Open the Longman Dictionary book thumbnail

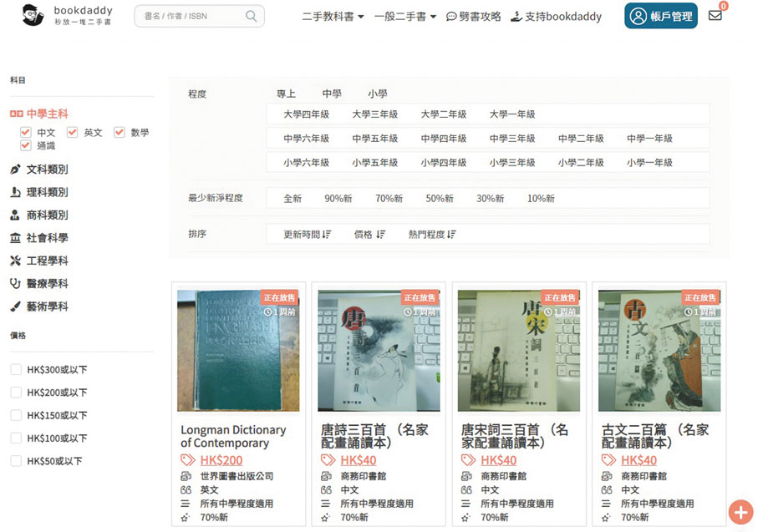pos(238,351)
